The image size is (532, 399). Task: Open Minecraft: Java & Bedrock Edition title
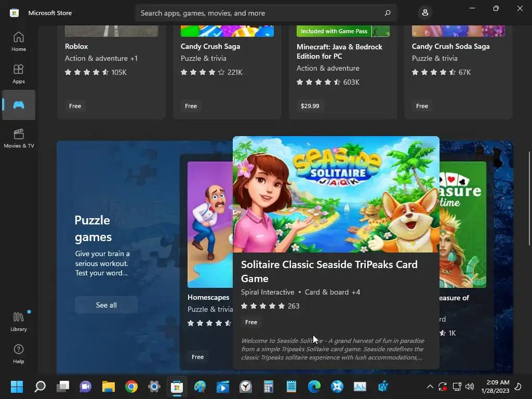[339, 51]
